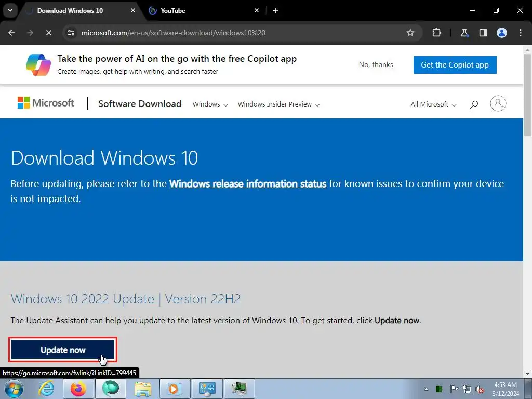Viewport: 532px width, 399px height.
Task: Open Windows release information status link
Action: point(248,183)
